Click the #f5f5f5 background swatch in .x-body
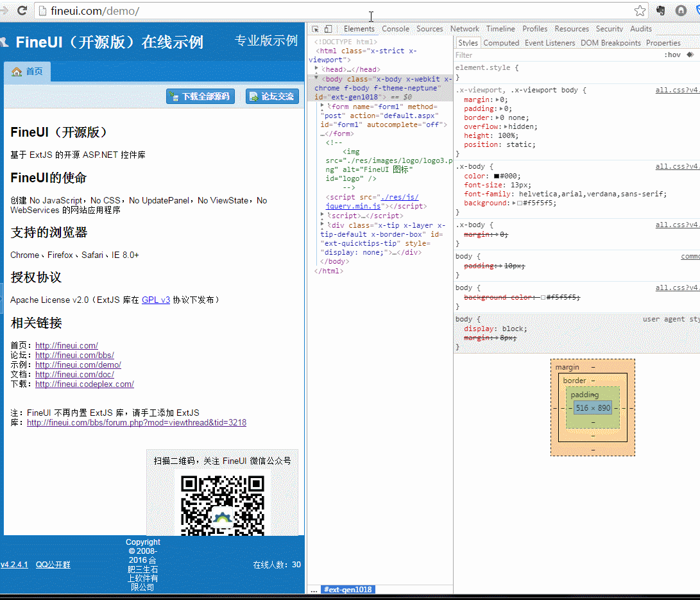 [x=520, y=203]
